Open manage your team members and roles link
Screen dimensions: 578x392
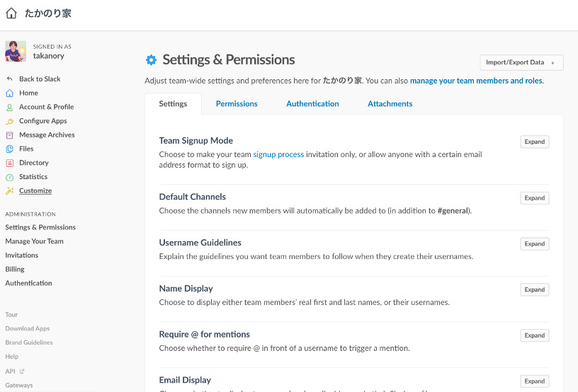click(476, 81)
